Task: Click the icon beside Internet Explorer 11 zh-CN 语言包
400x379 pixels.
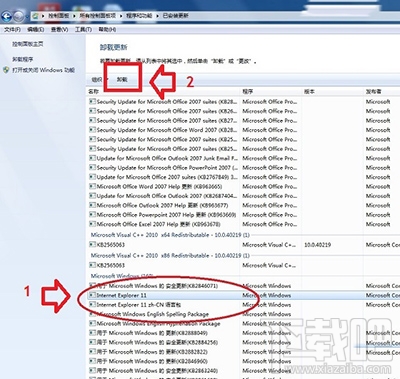Action: (92, 304)
